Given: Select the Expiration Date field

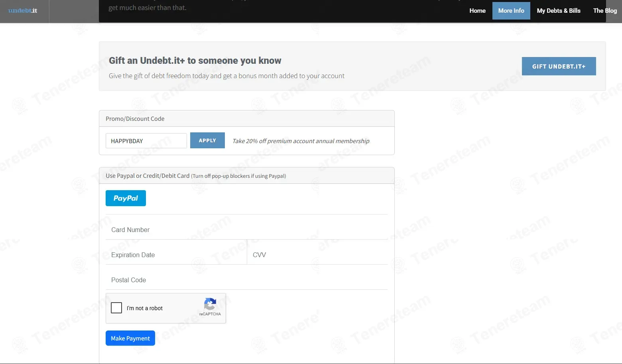Looking at the screenshot, I should coord(176,255).
